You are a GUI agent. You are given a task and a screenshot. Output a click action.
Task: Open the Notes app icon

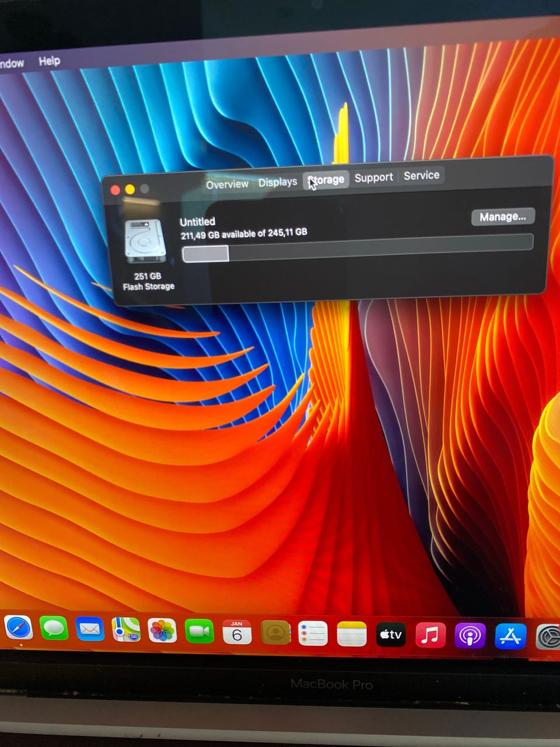[352, 634]
